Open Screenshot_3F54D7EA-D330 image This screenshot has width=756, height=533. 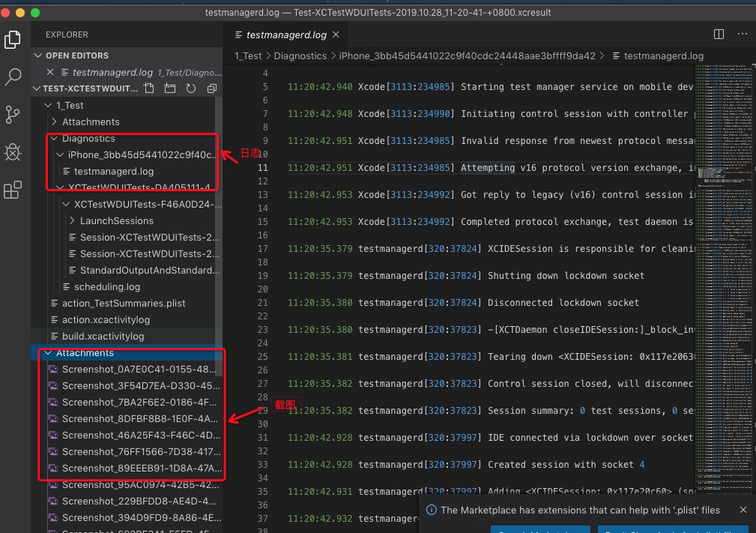point(141,386)
